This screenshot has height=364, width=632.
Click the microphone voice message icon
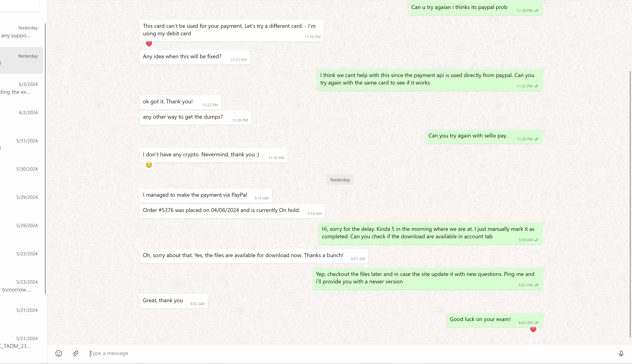621,353
